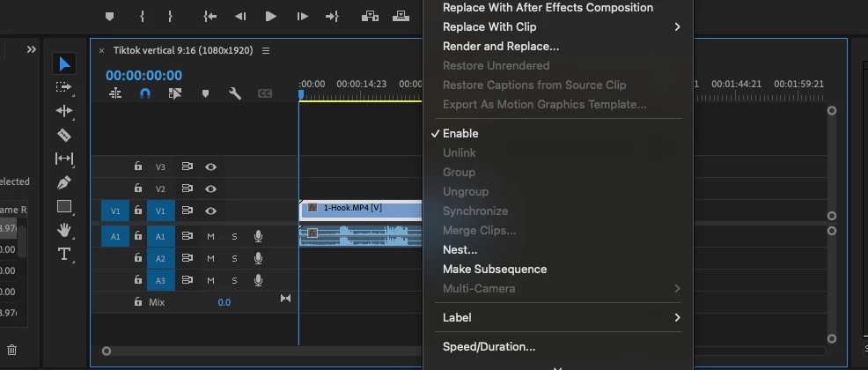
Task: Step forward one frame
Action: pyautogui.click(x=302, y=17)
